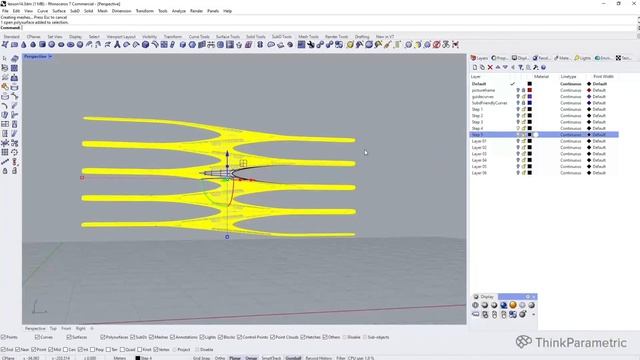This screenshot has height=360, width=640.
Task: Enable the Cen osnap checkbox
Action: tap(65, 349)
